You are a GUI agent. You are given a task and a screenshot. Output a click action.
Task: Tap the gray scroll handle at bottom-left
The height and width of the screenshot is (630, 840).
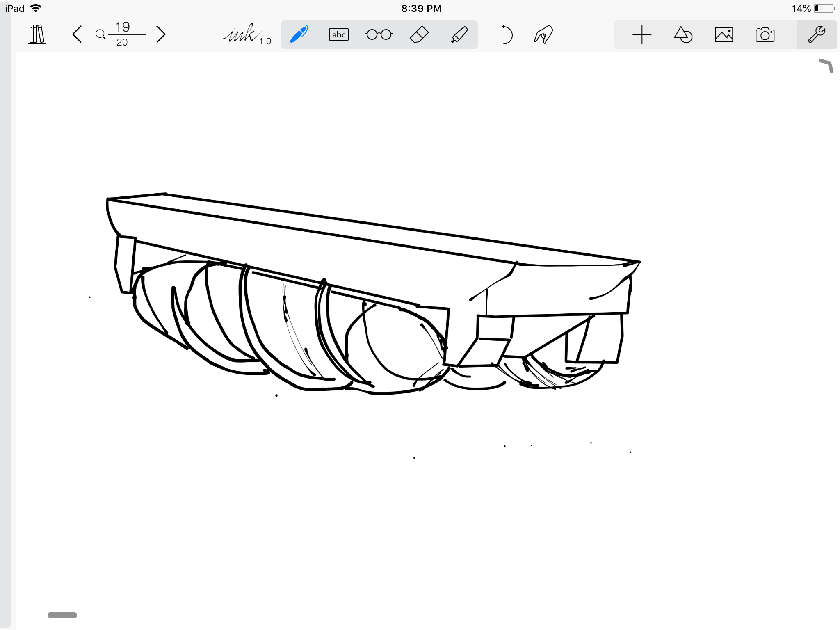(62, 615)
